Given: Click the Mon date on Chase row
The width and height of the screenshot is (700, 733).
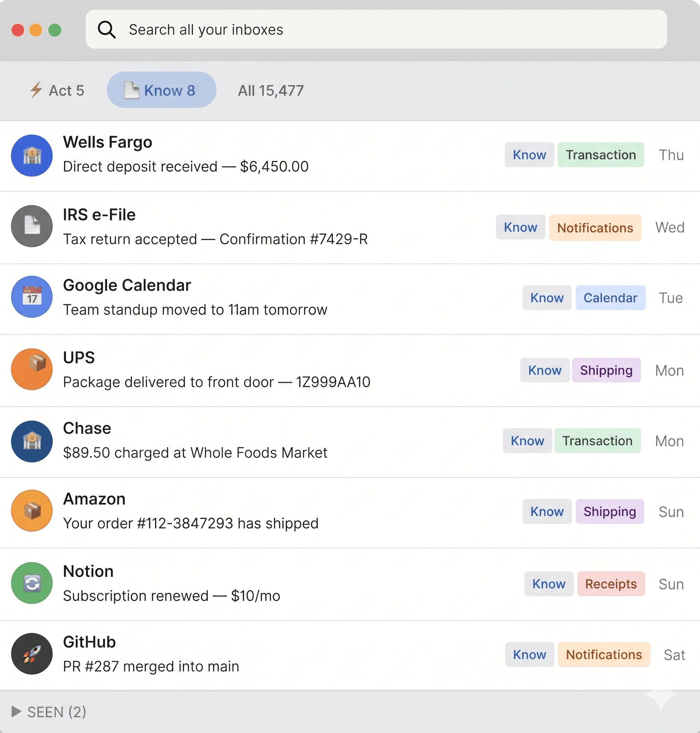Looking at the screenshot, I should click(x=669, y=441).
